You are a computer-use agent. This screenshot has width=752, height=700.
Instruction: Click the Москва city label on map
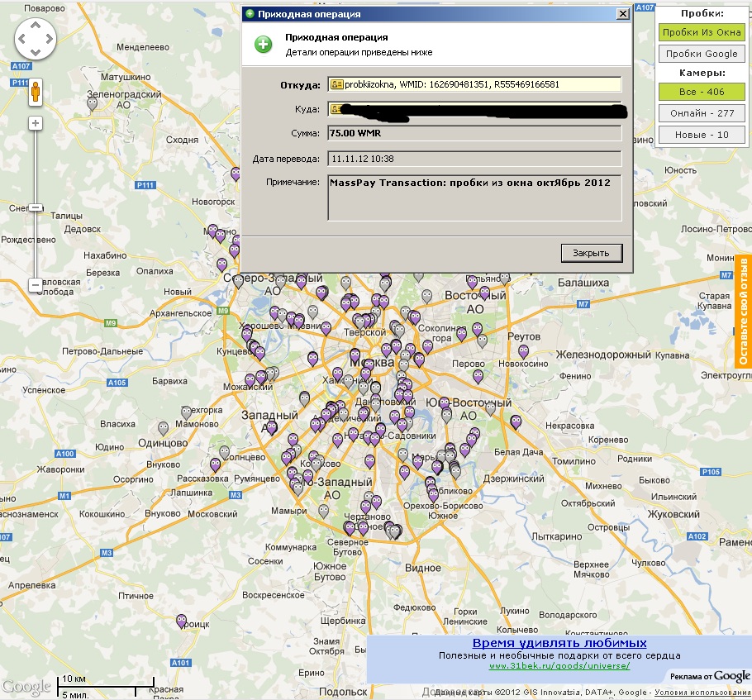[372, 362]
